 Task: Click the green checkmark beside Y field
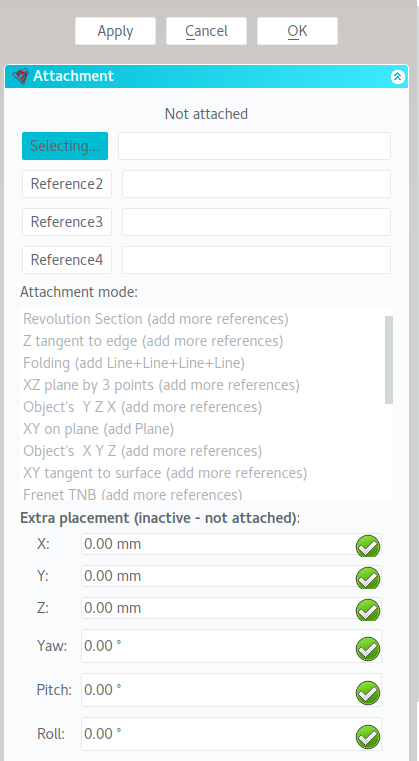(x=368, y=579)
